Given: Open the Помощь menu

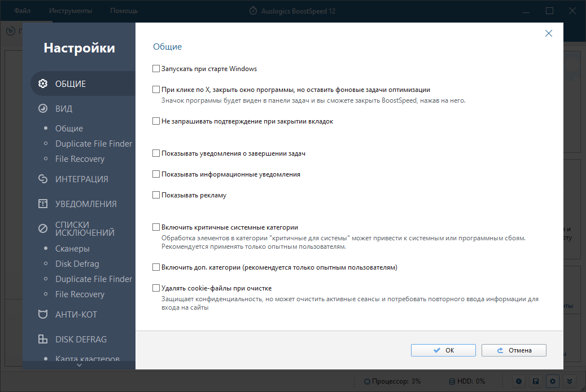Looking at the screenshot, I should (124, 11).
